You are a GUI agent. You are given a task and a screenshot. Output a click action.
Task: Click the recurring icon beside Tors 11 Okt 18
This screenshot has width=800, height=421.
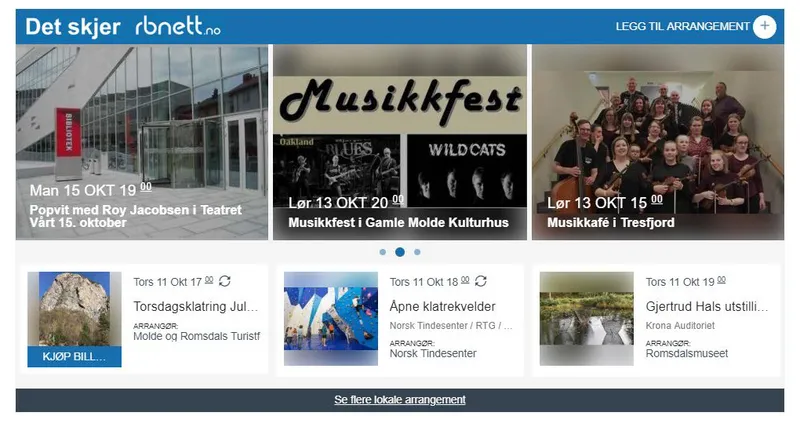point(481,281)
